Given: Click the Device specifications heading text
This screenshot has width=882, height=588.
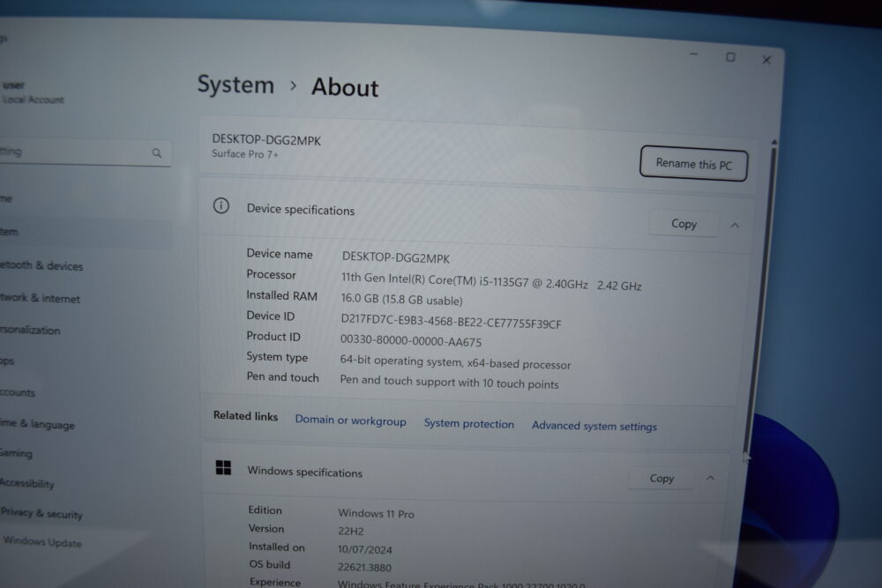Looking at the screenshot, I should click(301, 209).
